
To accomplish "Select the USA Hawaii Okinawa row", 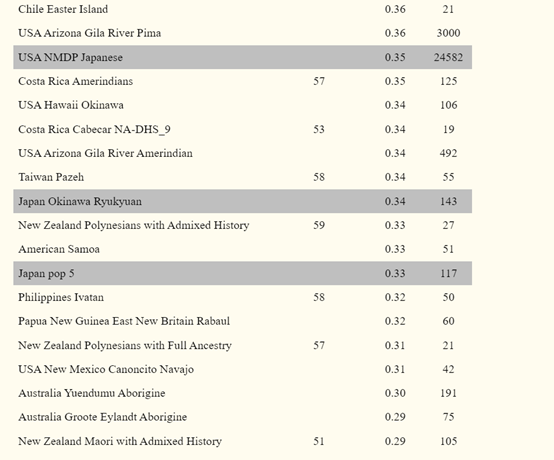I will [x=243, y=105].
